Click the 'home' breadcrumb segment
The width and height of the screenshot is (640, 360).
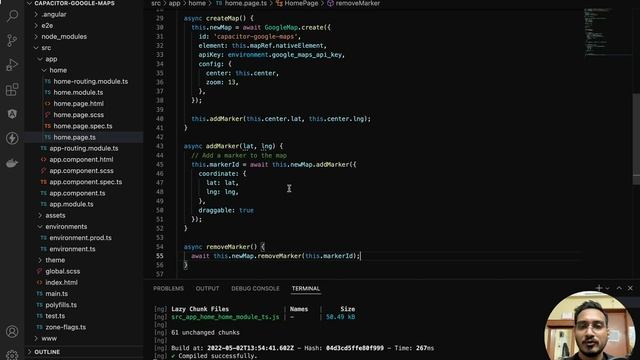pyautogui.click(x=197, y=3)
